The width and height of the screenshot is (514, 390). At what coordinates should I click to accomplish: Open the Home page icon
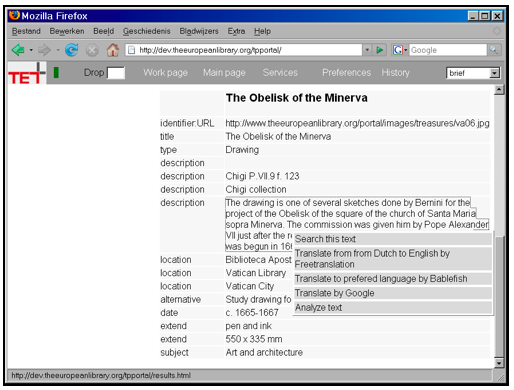pyautogui.click(x=113, y=50)
